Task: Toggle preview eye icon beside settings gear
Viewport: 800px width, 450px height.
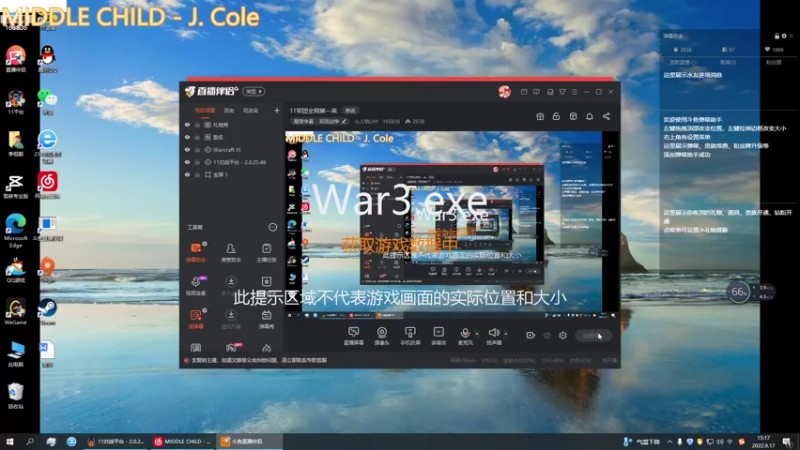Action: [547, 336]
